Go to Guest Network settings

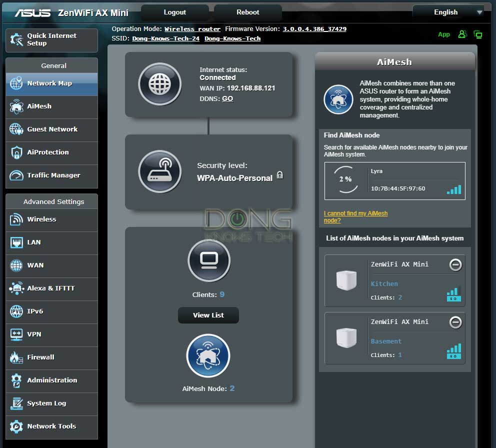click(x=51, y=129)
